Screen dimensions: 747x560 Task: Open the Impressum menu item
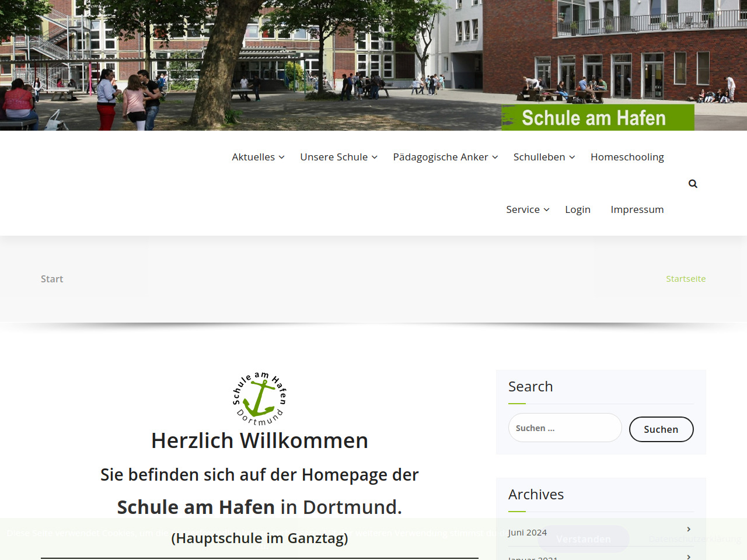[637, 209]
